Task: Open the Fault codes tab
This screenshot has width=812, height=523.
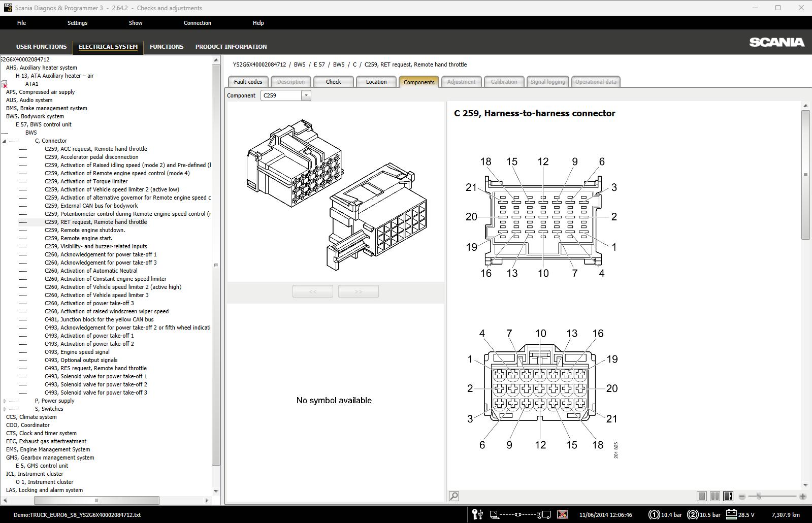Action: (x=248, y=82)
